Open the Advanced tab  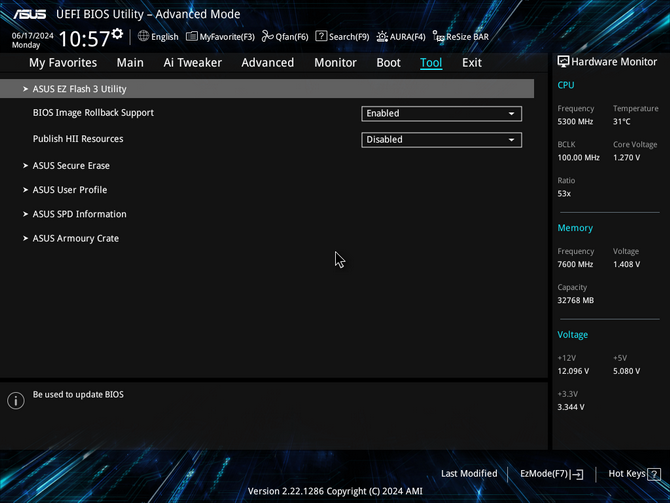point(267,62)
